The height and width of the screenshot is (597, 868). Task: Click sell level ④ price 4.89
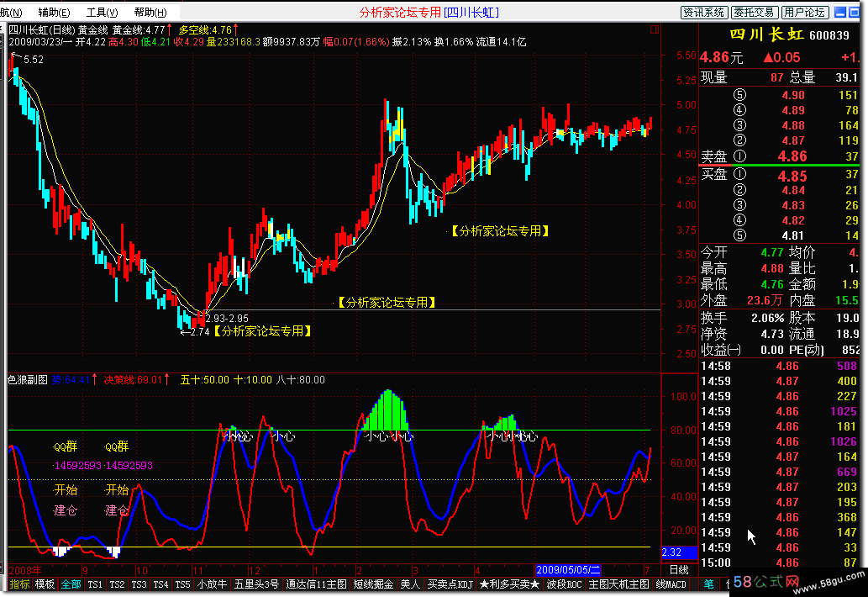pyautogui.click(x=793, y=110)
